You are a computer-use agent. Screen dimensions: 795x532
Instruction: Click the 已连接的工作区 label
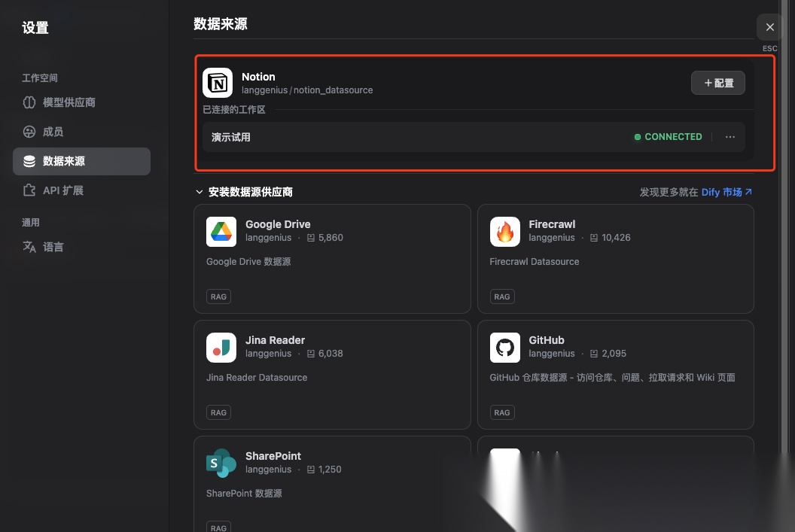tap(233, 109)
